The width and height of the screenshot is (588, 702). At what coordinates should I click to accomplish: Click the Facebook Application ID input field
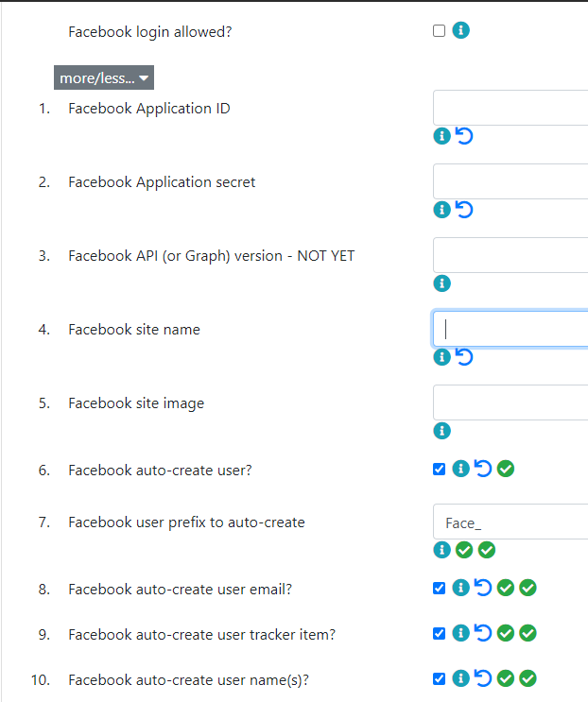510,108
